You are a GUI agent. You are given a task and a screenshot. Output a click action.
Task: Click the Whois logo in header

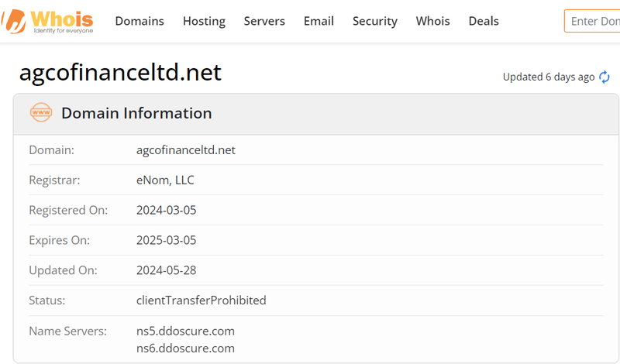(47, 22)
